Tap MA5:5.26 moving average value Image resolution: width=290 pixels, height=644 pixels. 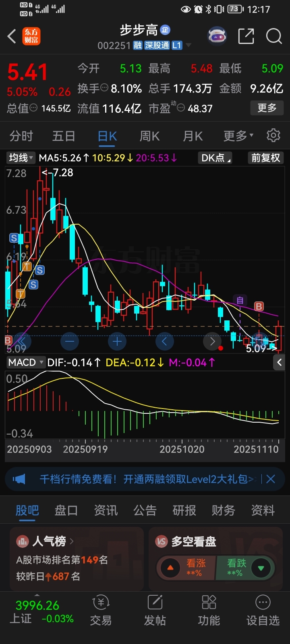point(64,158)
